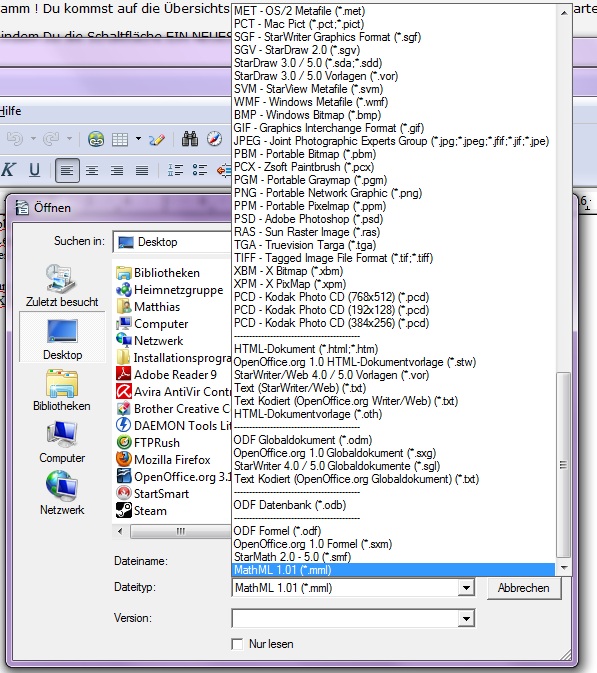The height and width of the screenshot is (673, 597).
Task: Click the Abbrechen button
Action: click(x=524, y=588)
